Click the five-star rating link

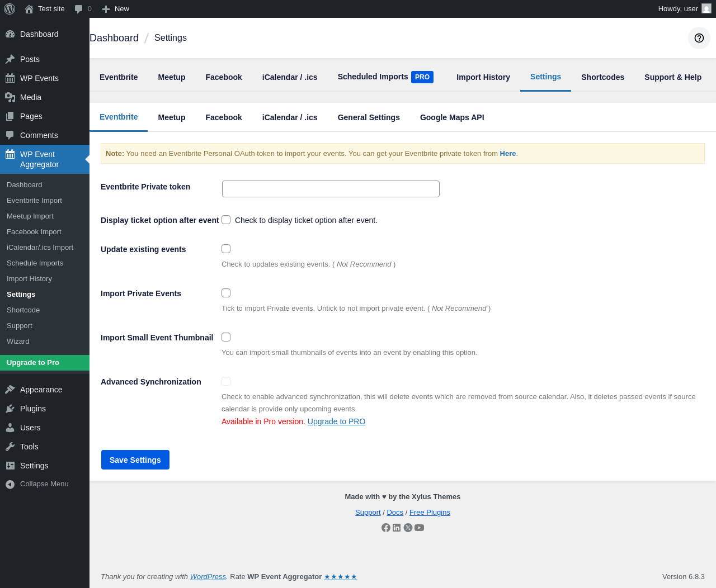click(x=341, y=577)
